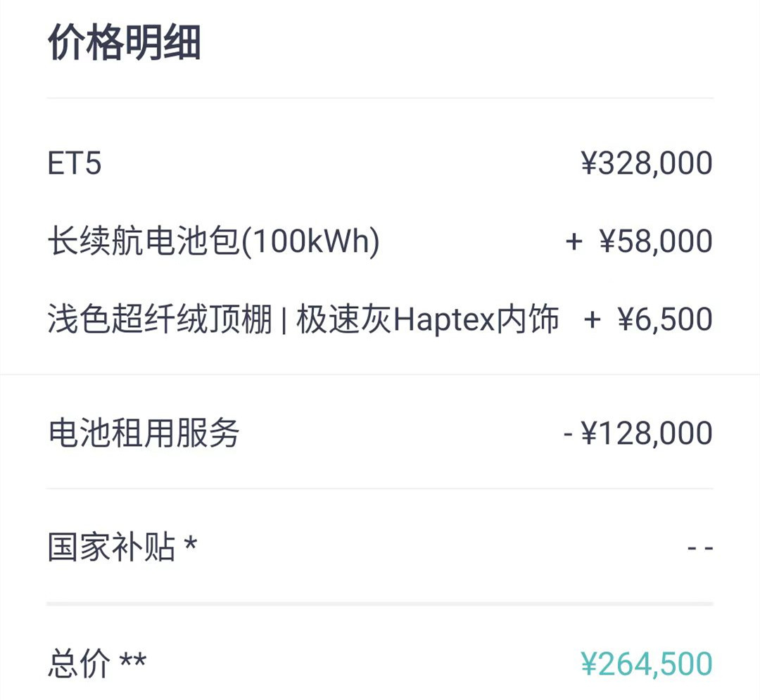
Task: Click the (100kWh) capacity text
Action: coord(312,242)
